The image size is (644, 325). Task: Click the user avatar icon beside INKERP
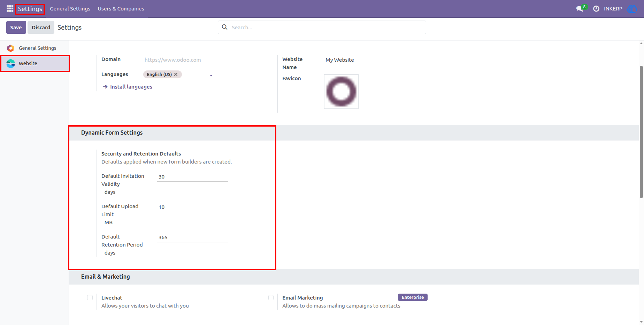point(632,9)
